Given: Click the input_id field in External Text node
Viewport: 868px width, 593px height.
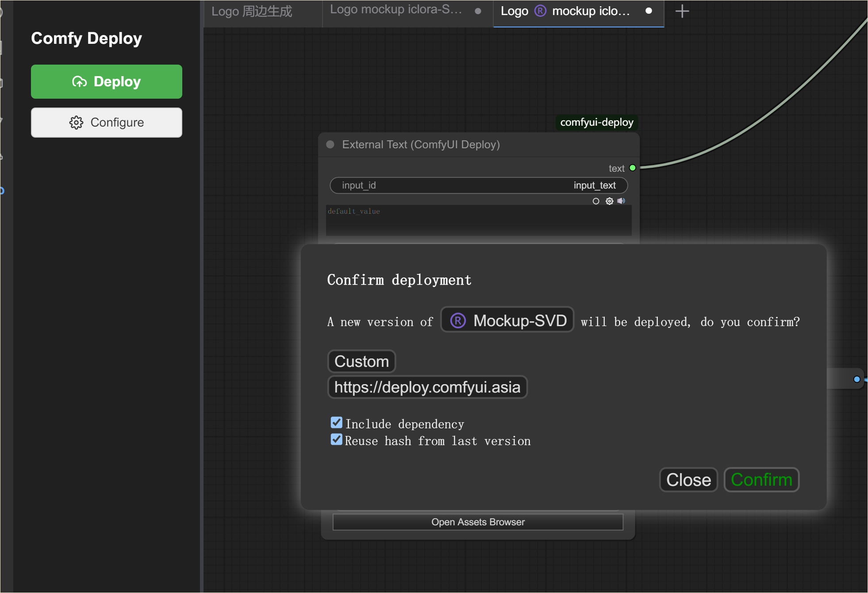Looking at the screenshot, I should [x=479, y=185].
